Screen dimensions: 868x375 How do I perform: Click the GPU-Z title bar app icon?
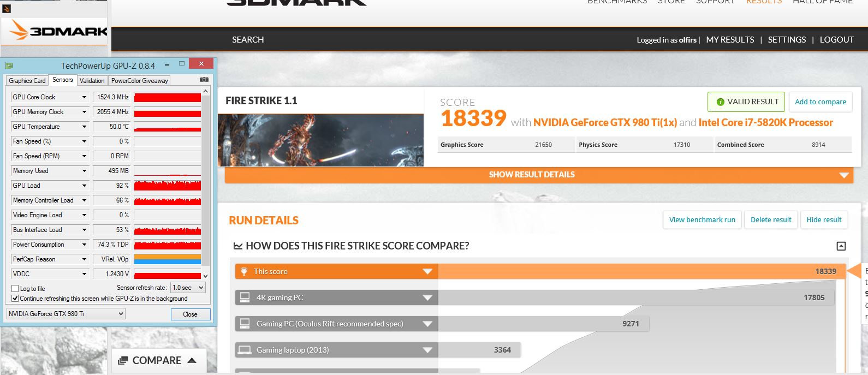point(9,66)
